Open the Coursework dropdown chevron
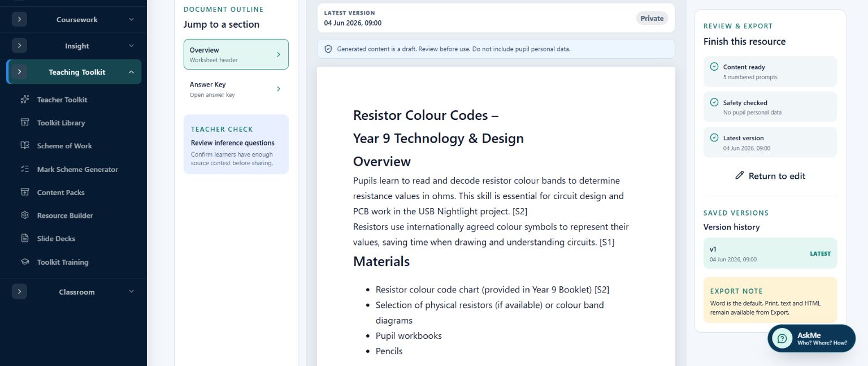 point(131,19)
